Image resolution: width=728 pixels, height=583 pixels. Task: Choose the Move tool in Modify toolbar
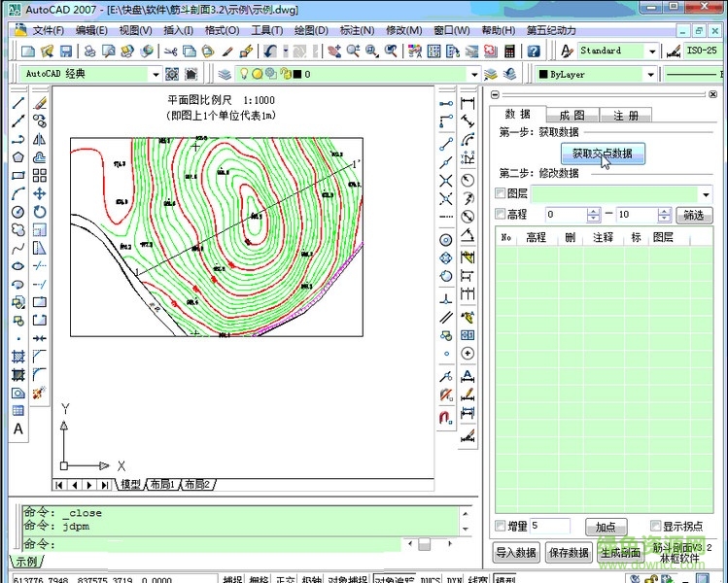40,193
